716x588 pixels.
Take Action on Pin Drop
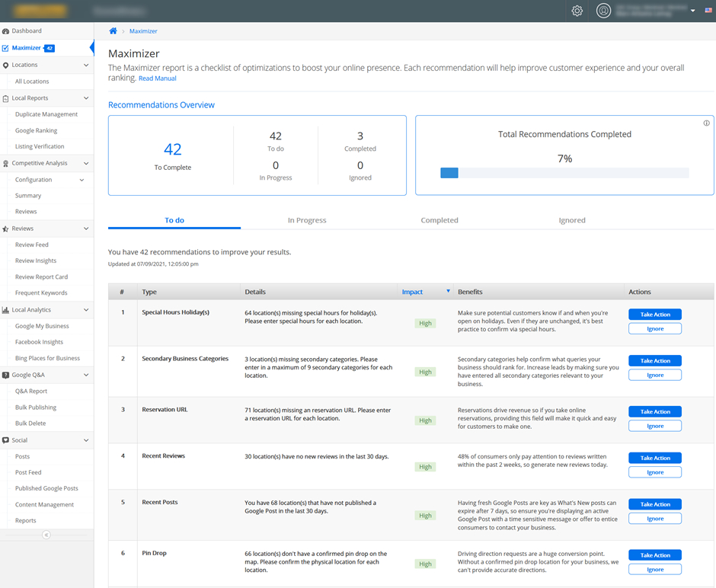pos(655,555)
